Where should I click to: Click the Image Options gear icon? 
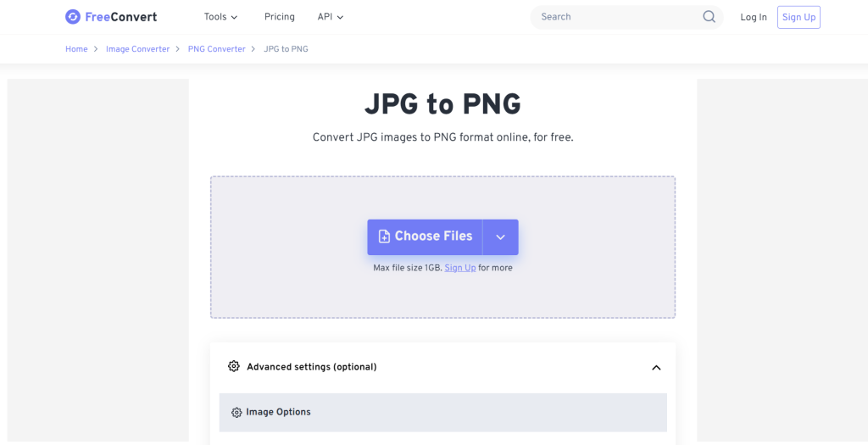coord(236,413)
